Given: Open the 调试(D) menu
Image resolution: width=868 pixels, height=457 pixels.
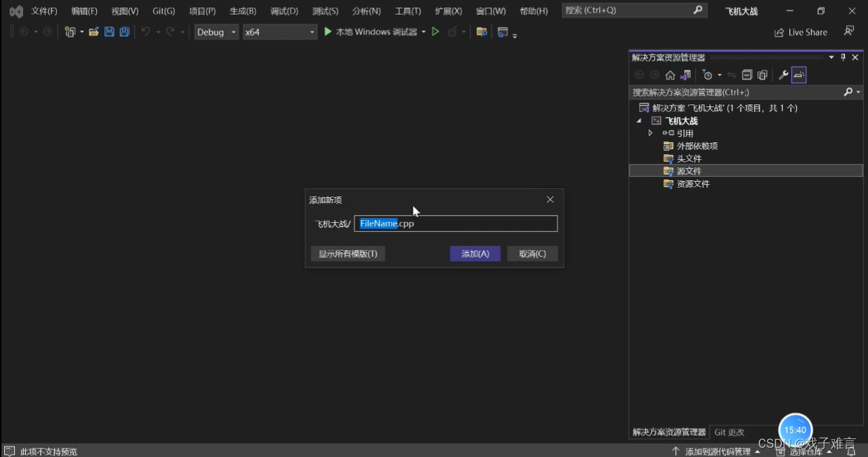Looking at the screenshot, I should 284,11.
